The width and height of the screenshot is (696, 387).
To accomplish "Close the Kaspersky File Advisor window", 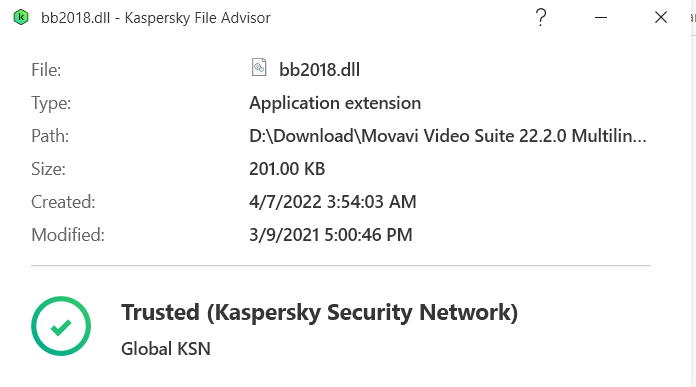I will pos(661,17).
